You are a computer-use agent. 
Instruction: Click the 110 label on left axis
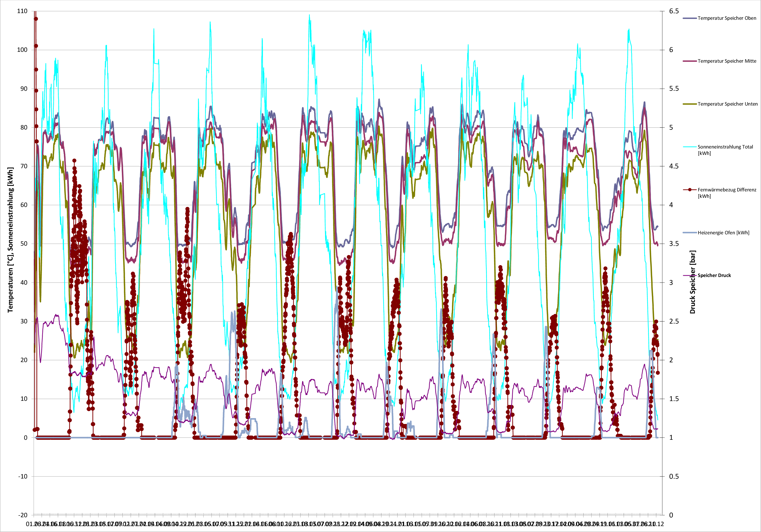22,11
